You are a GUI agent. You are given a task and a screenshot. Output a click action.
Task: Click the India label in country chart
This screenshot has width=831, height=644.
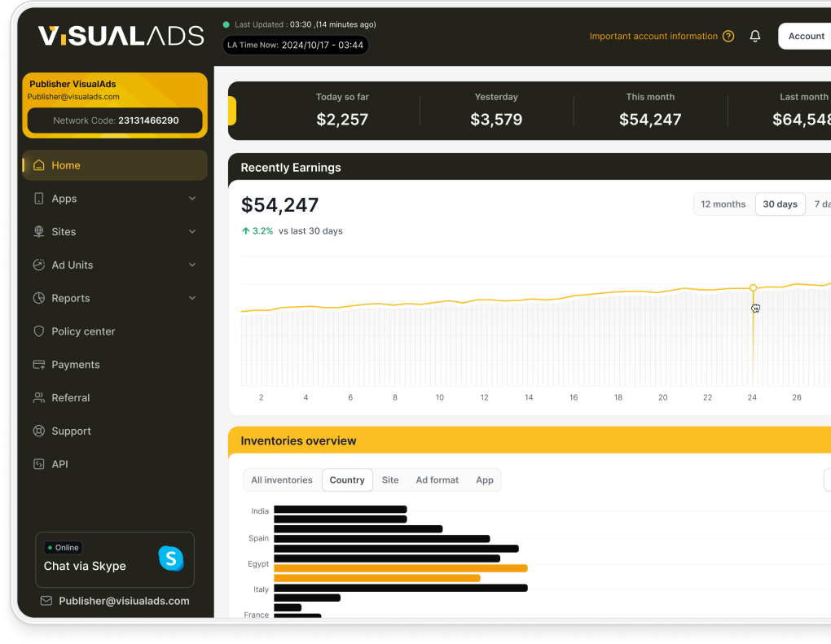pos(260,511)
